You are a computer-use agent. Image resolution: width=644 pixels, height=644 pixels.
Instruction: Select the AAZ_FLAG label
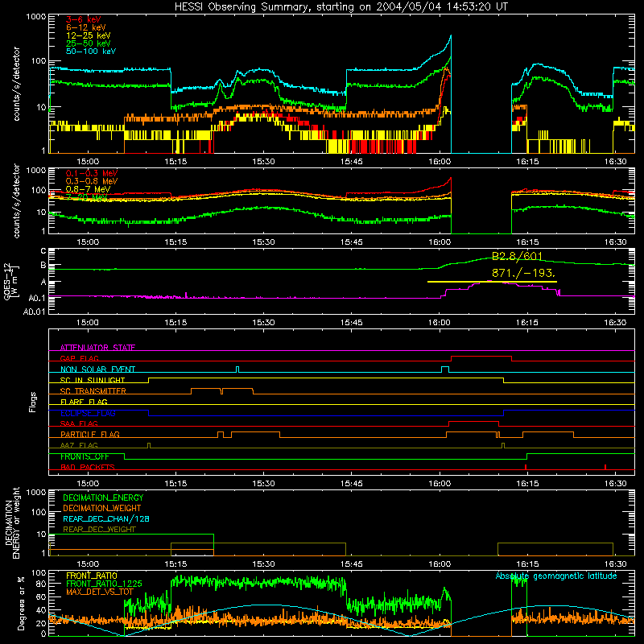[79, 446]
